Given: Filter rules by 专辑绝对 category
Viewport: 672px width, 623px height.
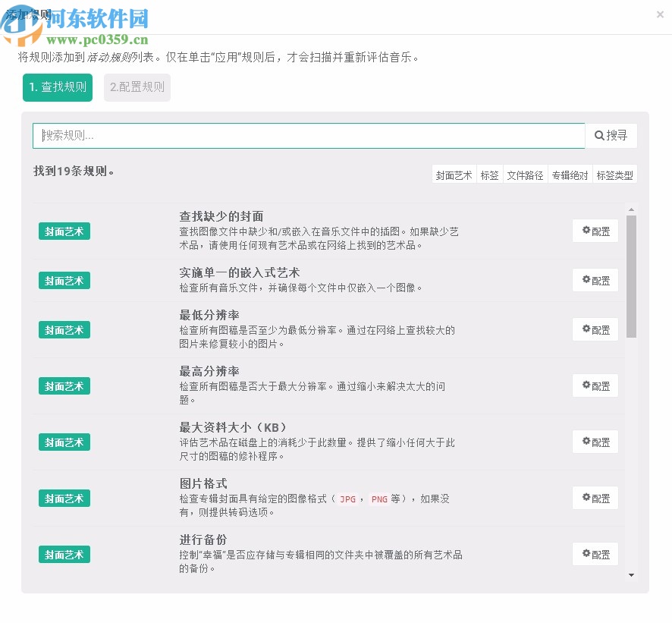Looking at the screenshot, I should 570,175.
